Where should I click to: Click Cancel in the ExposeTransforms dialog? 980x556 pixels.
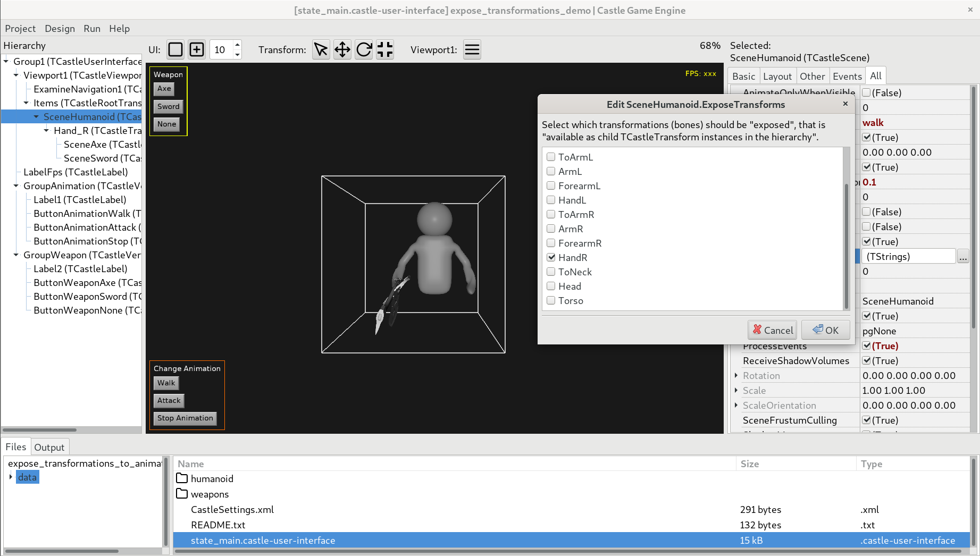(x=773, y=330)
